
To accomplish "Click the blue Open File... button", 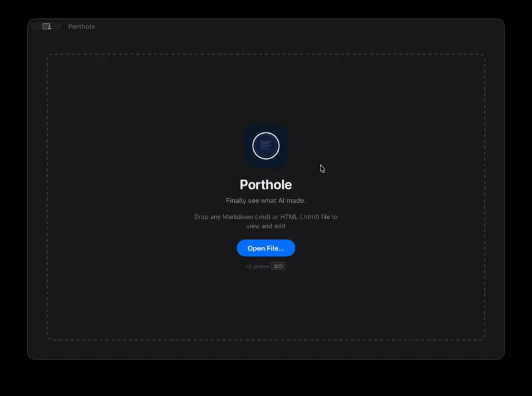I will (265, 248).
